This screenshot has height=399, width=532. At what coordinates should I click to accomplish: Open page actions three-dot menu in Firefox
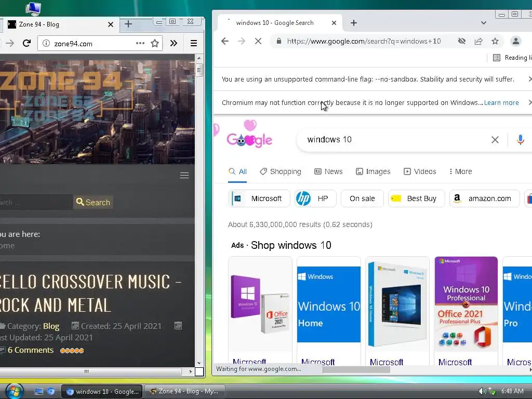(140, 43)
